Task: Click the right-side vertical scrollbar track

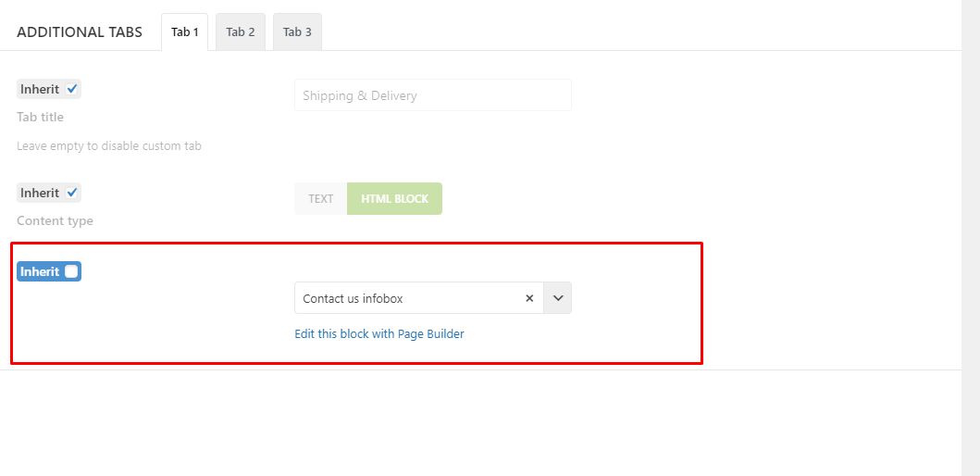Action: [x=971, y=238]
